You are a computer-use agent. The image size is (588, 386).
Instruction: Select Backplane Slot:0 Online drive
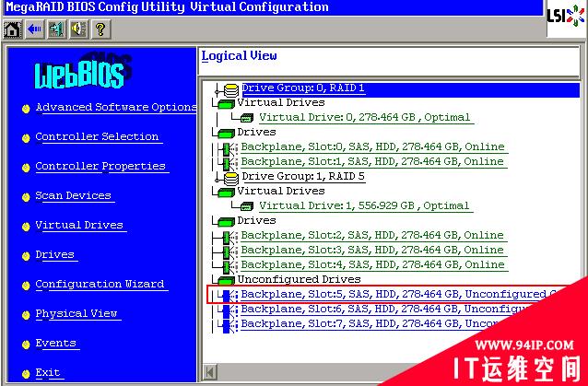[372, 146]
